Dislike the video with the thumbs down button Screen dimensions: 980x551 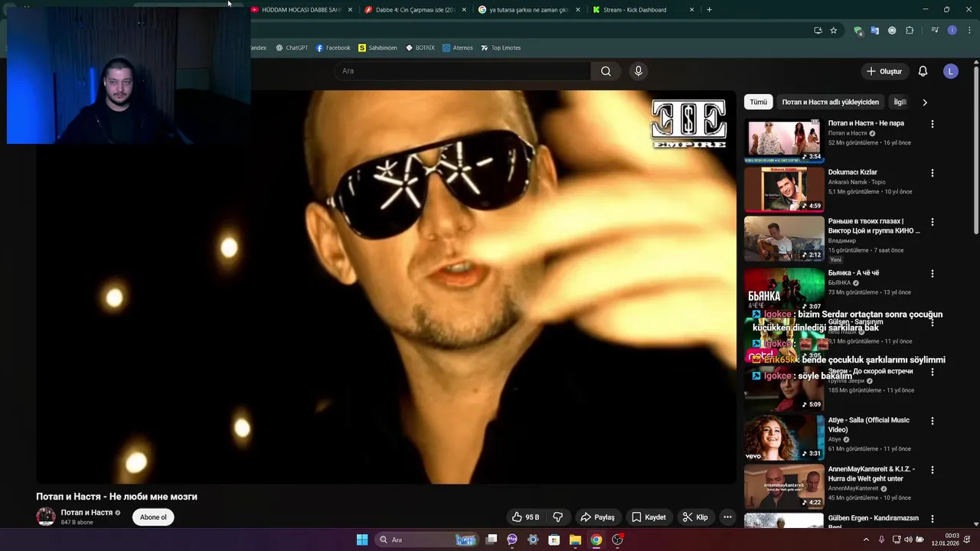pos(558,517)
